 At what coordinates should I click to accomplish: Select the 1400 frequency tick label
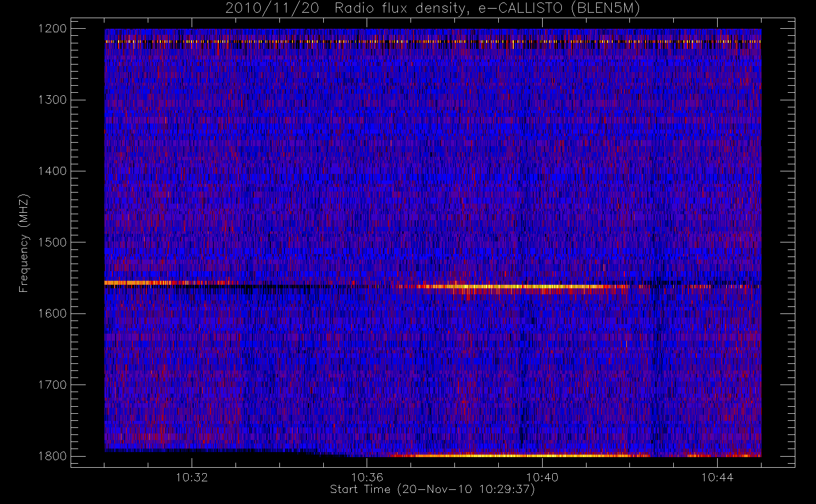tap(52, 171)
